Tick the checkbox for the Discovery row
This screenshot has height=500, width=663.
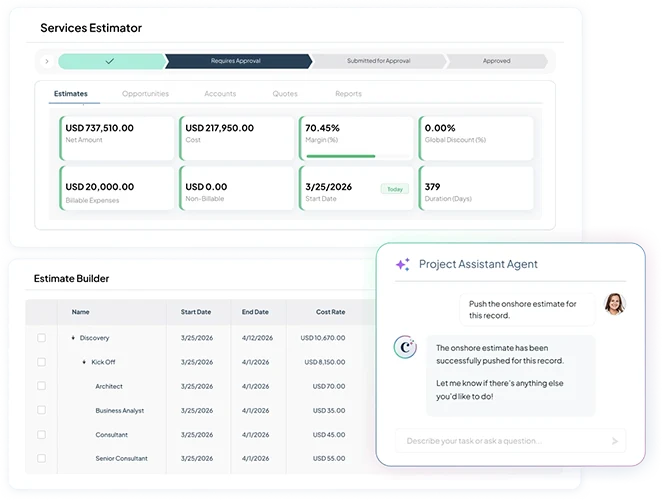(42, 338)
